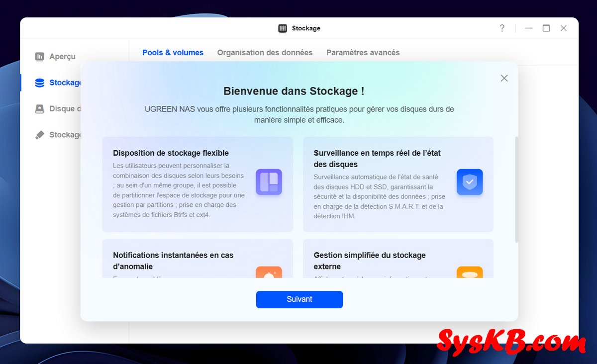
Task: Click the Suivant button
Action: 299,299
